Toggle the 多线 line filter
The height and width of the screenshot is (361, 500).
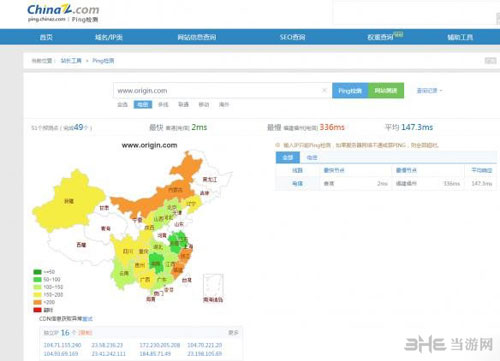[x=163, y=105]
